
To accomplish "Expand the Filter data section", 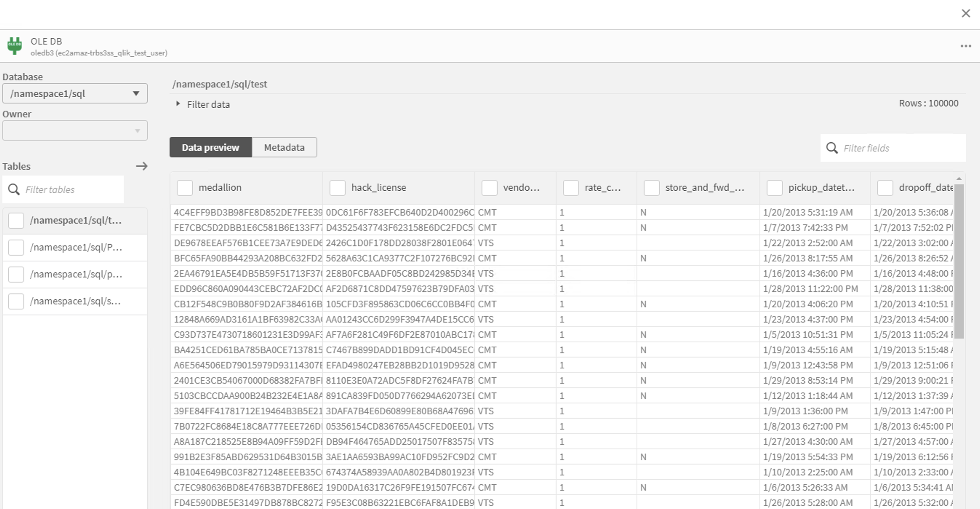I will [178, 104].
